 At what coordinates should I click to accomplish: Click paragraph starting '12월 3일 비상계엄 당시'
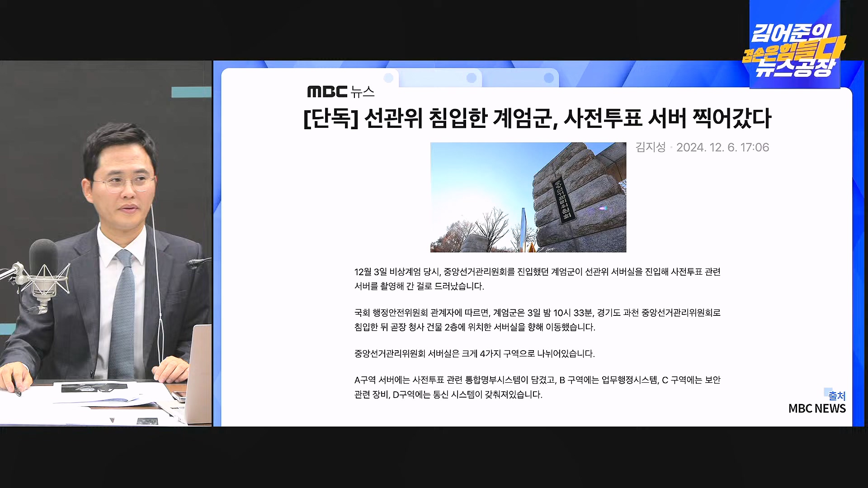click(537, 279)
